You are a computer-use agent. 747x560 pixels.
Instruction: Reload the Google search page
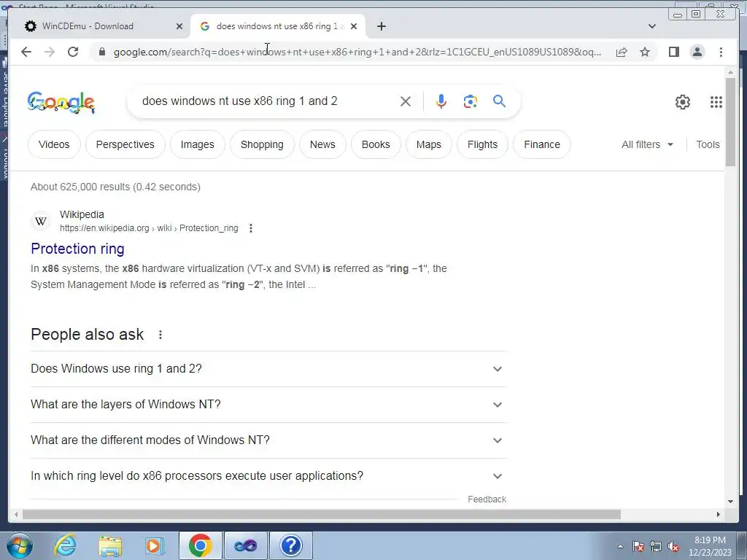(73, 52)
